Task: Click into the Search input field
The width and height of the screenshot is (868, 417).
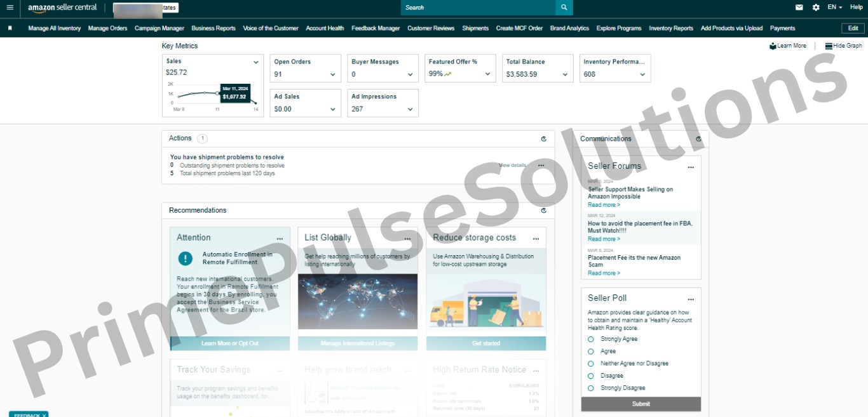Action: coord(478,8)
